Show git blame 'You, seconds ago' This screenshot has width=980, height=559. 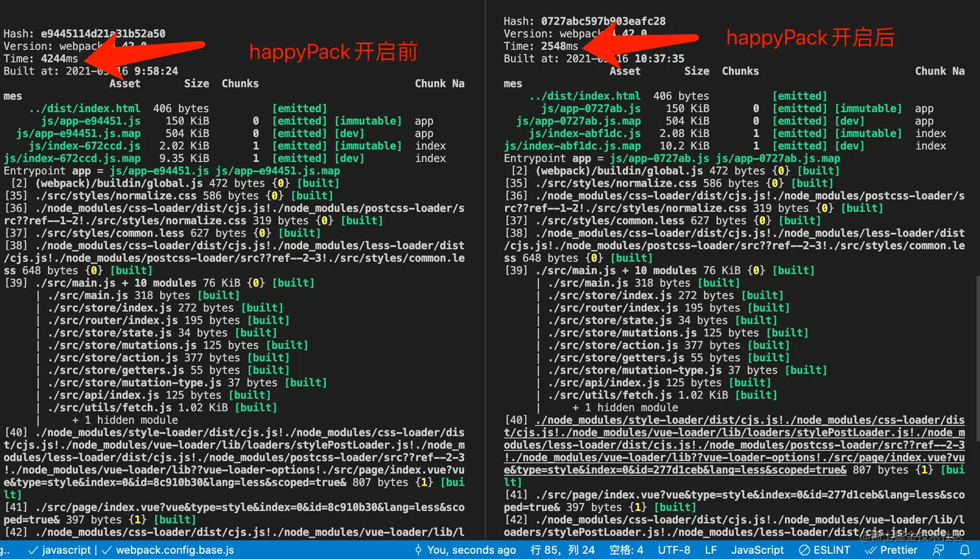465,550
